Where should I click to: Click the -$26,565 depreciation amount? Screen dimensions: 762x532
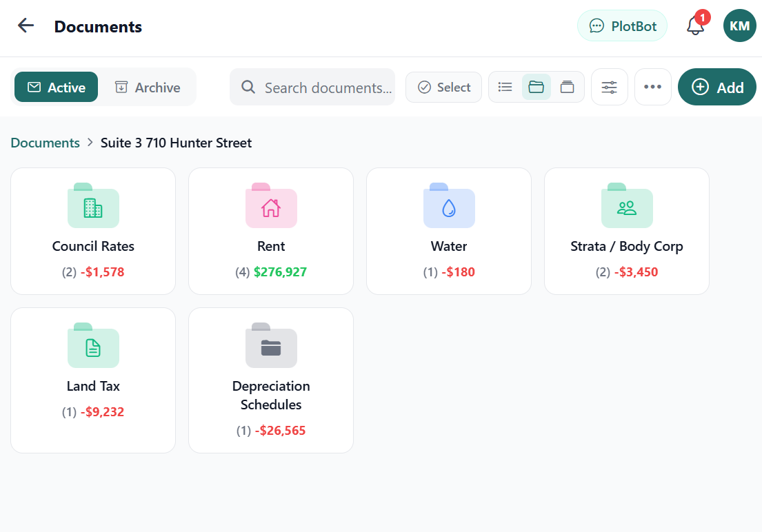click(x=281, y=431)
